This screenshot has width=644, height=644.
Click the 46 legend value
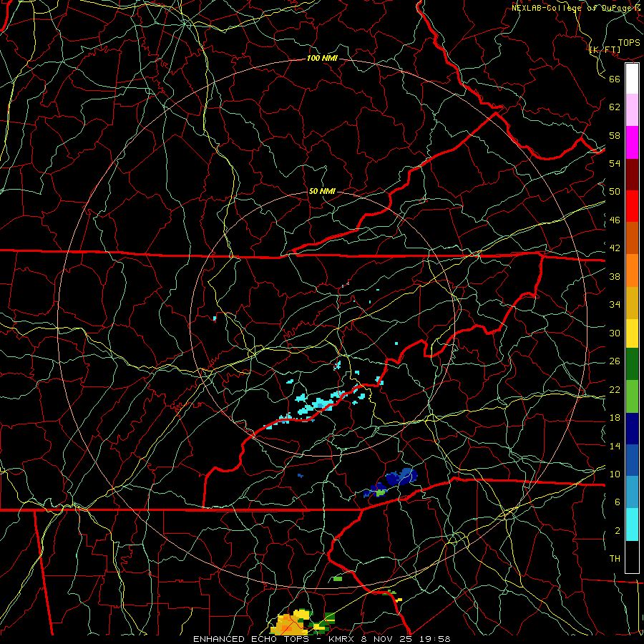615,220
